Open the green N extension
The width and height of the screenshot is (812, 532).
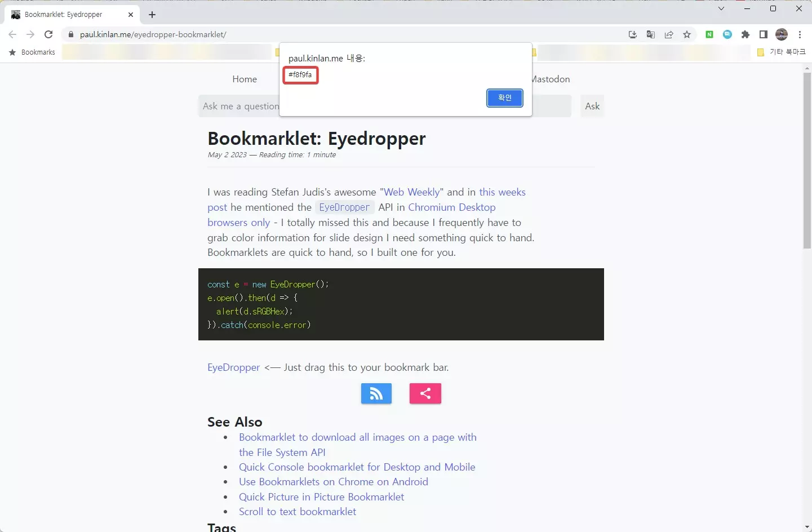coord(709,34)
